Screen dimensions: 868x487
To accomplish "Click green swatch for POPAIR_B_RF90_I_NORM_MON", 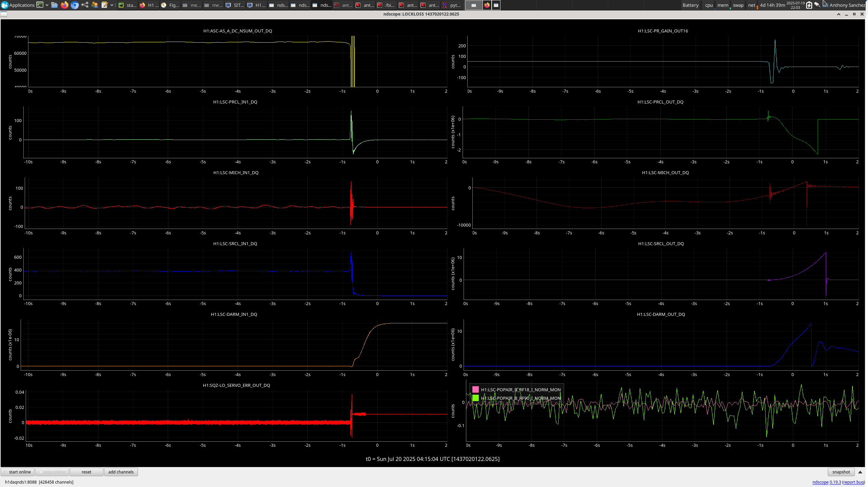I will 475,398.
